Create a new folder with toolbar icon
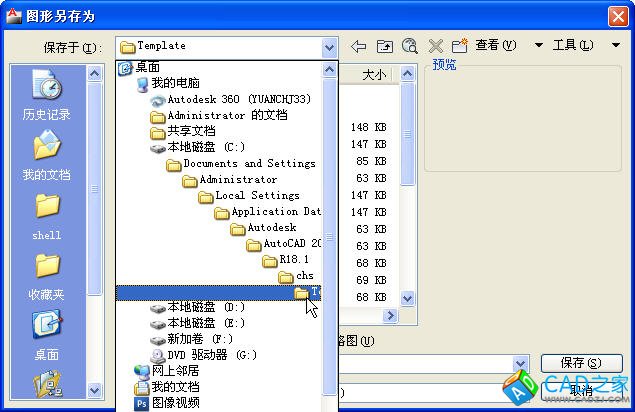 (x=460, y=46)
